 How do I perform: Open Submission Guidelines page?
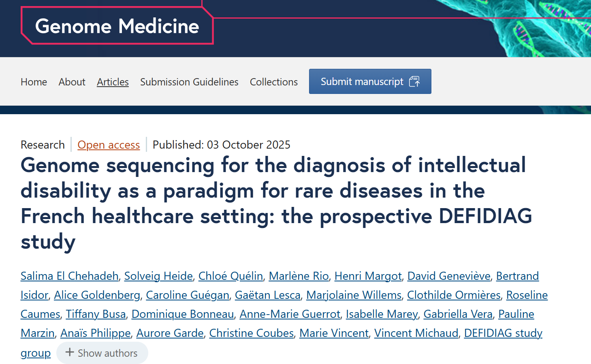(x=189, y=82)
